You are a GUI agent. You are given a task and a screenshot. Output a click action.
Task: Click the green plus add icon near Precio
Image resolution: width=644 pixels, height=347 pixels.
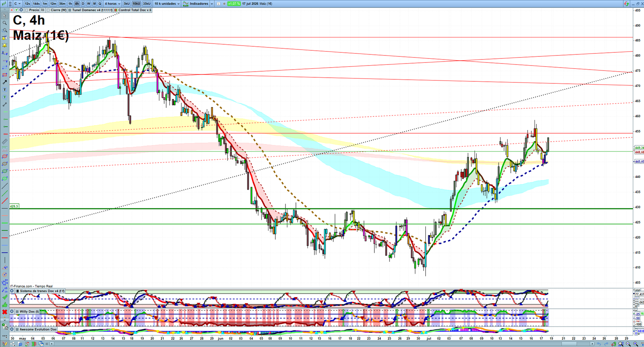17,10
